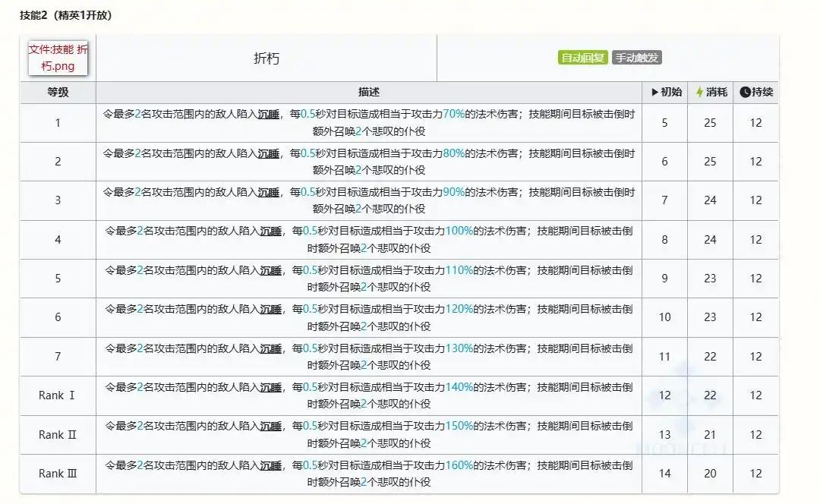Click the green 自动回复 badge
820x504 pixels.
click(x=583, y=58)
